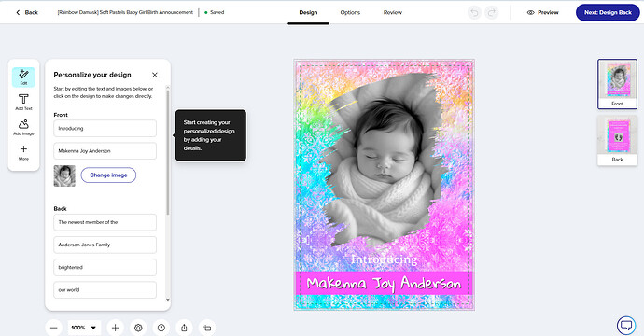Select the baby photo on the card
The width and height of the screenshot is (644, 336).
point(384,161)
